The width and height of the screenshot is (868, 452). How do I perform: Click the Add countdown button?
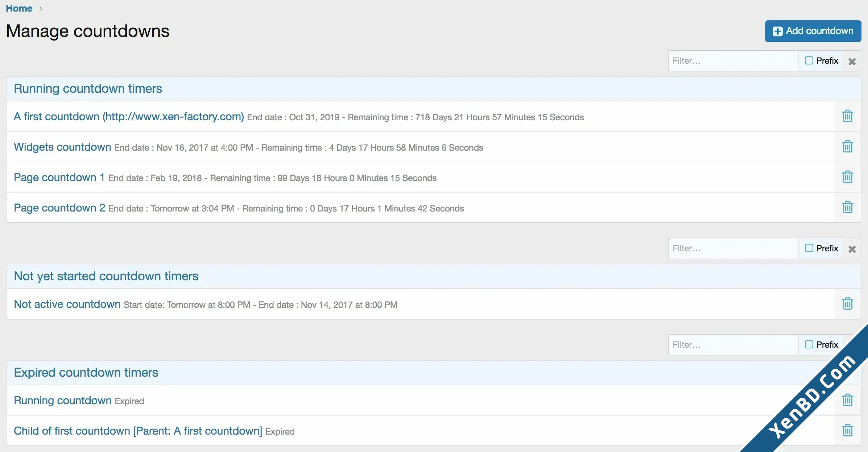(x=813, y=31)
